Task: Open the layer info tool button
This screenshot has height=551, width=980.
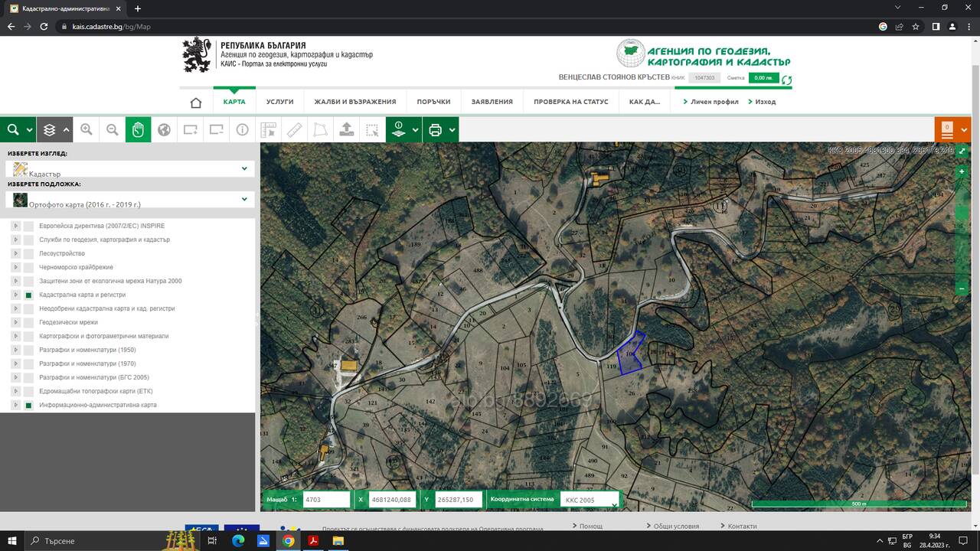Action: [398, 130]
